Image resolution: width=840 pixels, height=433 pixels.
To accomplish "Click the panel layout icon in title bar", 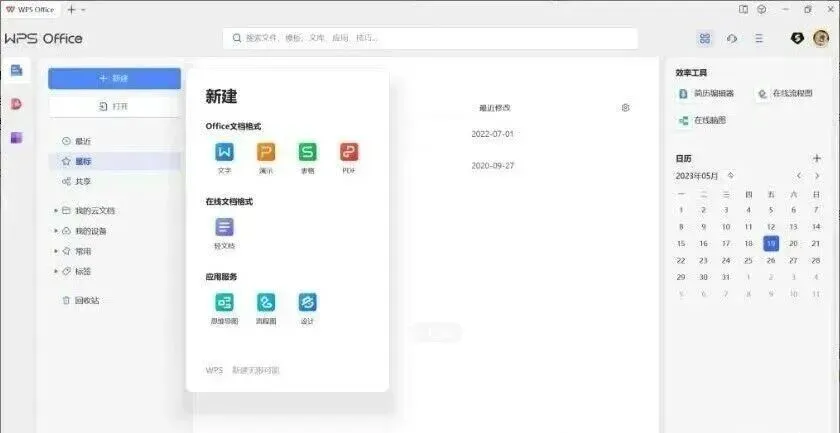I will point(744,10).
